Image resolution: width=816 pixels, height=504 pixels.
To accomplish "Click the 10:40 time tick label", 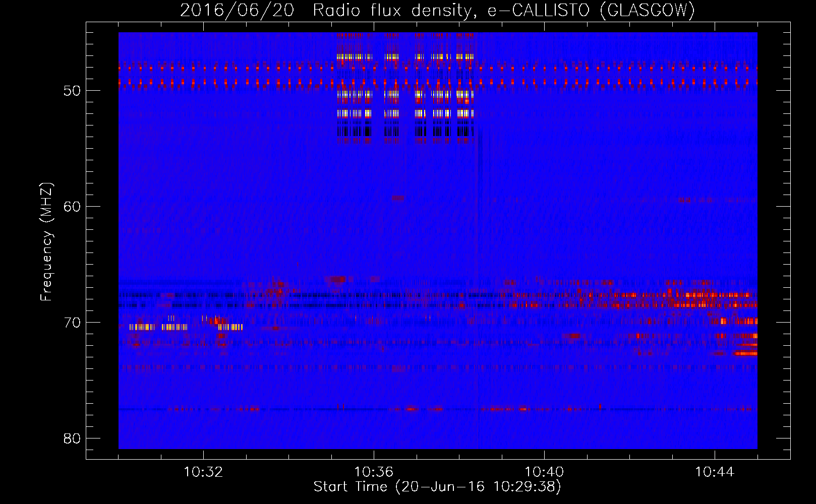I will [x=544, y=472].
